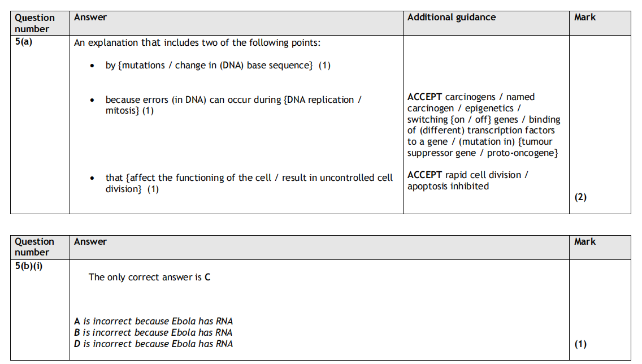The height and width of the screenshot is (364, 642).
Task: Click 'An explanation that includes two' sentence
Action: coord(197,42)
